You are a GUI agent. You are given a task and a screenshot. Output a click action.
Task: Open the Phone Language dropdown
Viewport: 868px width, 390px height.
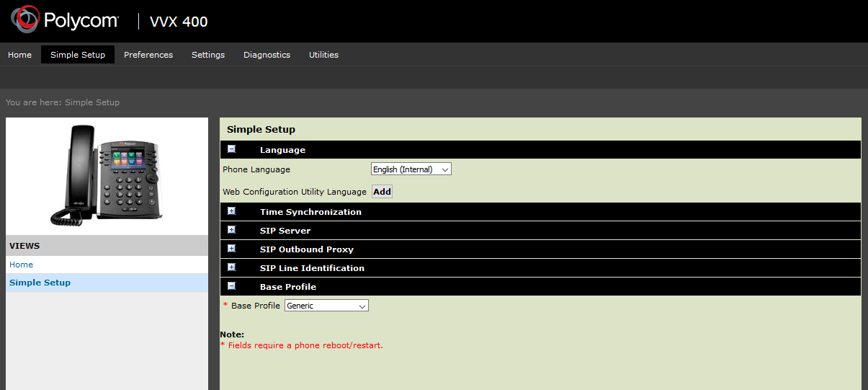411,169
